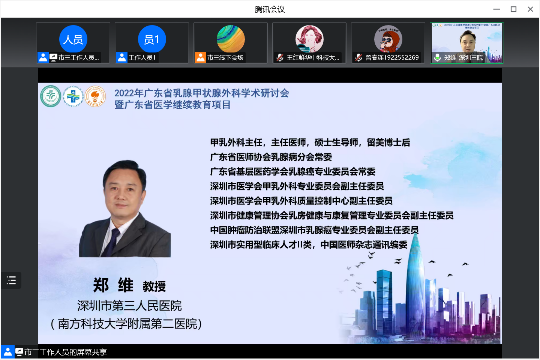Click line starting 深圳市实用型临床人才
Screen dimensions: 540x360
coord(309,245)
